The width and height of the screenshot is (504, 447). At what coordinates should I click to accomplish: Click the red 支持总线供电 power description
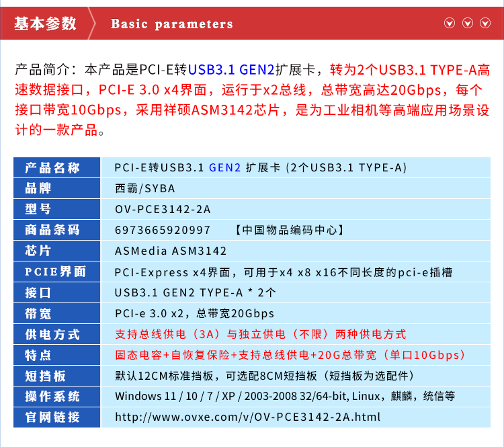tap(261, 335)
